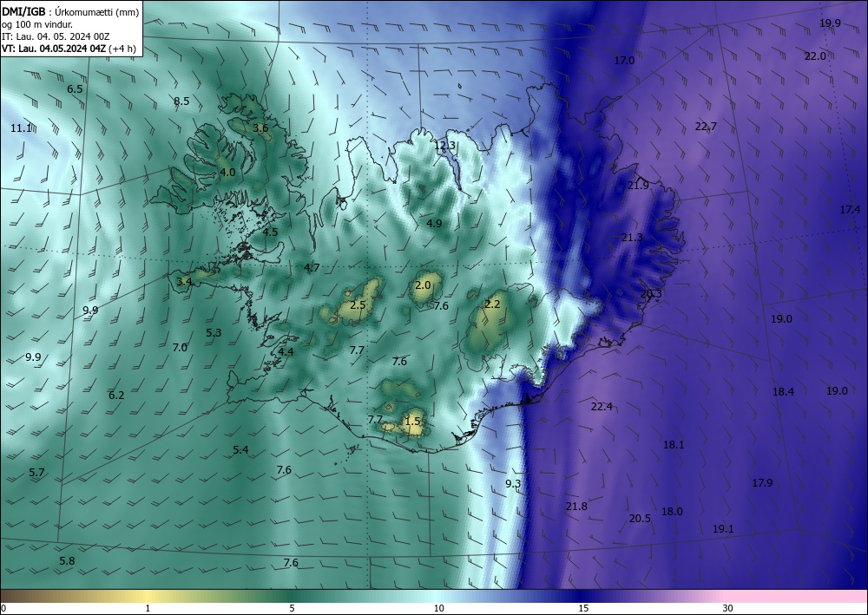Click the 'VT: Lau. 04.05.2024 04Z (+4 h)' line
The height and width of the screenshot is (615, 868).
click(69, 48)
